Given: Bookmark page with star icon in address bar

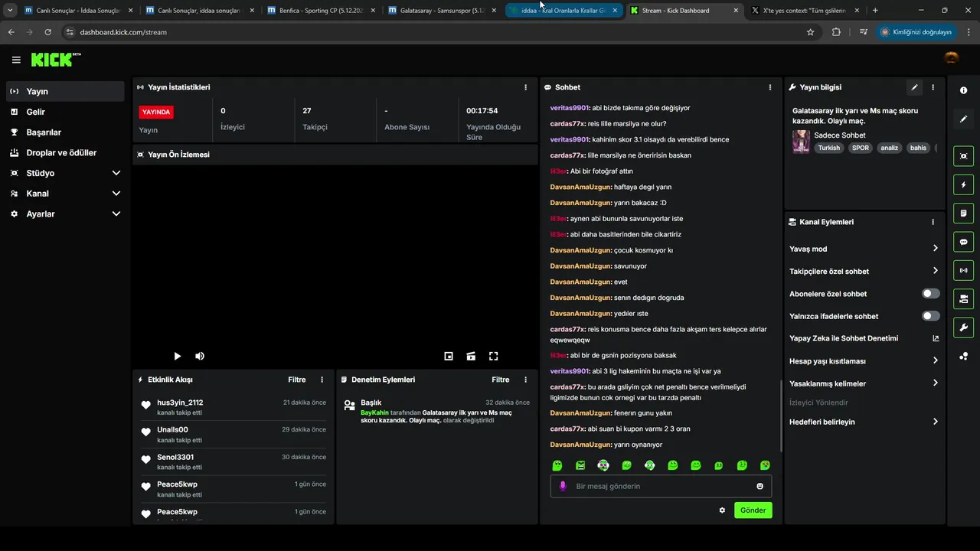Looking at the screenshot, I should pos(810,32).
